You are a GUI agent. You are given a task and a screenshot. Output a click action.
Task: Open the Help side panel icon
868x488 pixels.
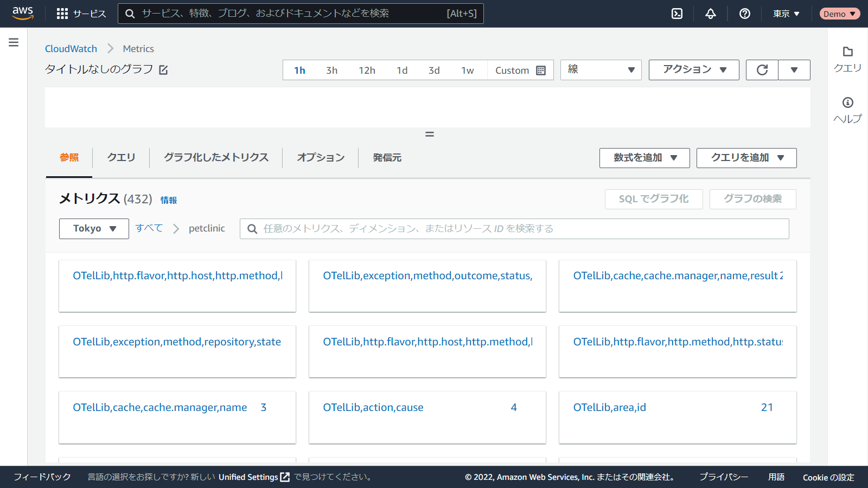point(847,110)
